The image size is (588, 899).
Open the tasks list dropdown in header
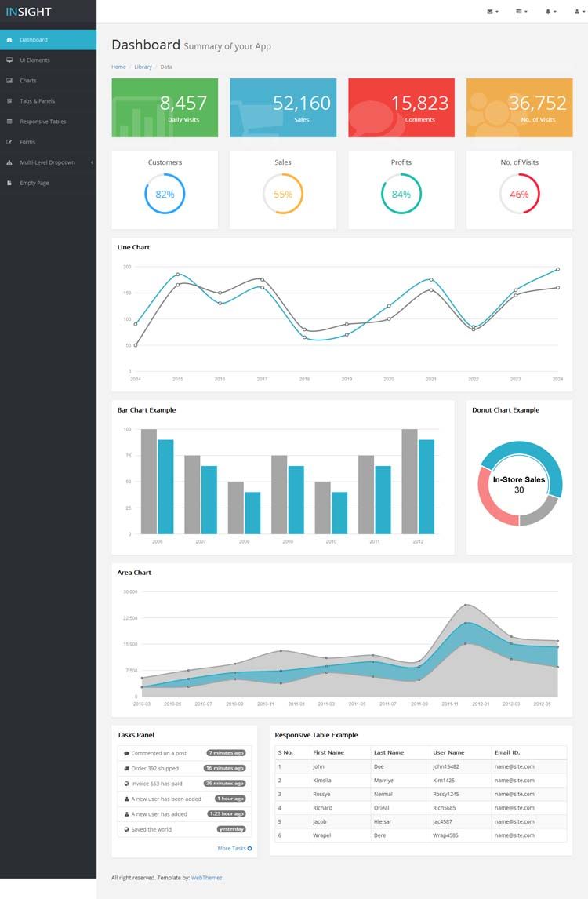(x=521, y=12)
